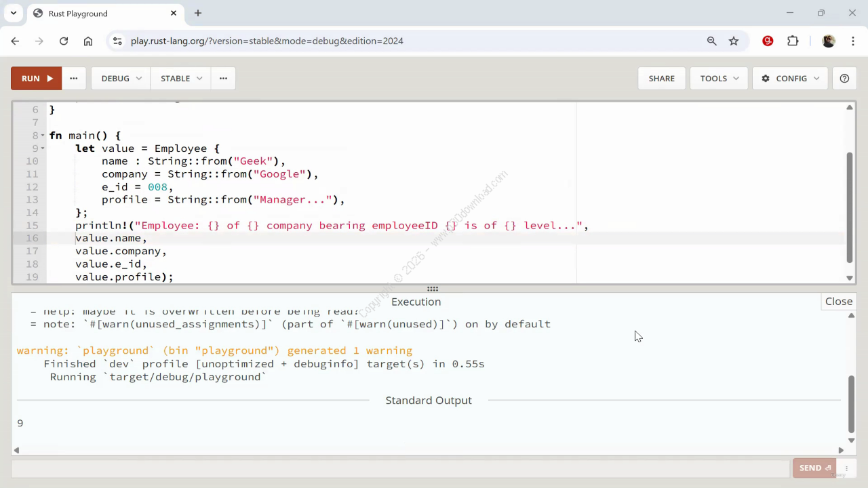
Task: Click the SHARE button
Action: tap(661, 78)
